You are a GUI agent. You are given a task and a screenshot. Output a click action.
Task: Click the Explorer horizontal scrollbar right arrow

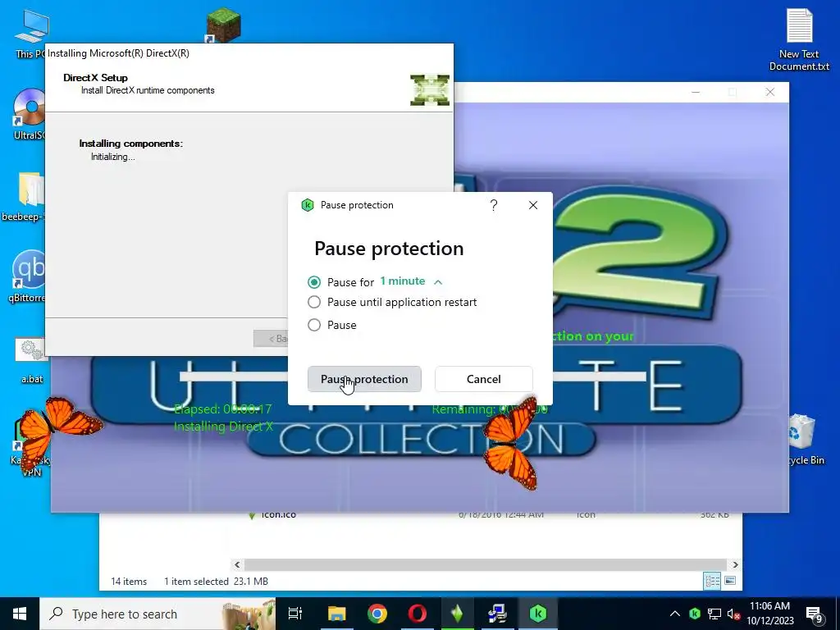(735, 564)
